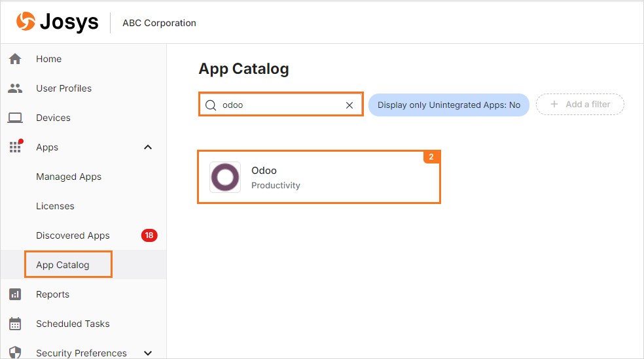Click the Home house icon

pos(15,59)
